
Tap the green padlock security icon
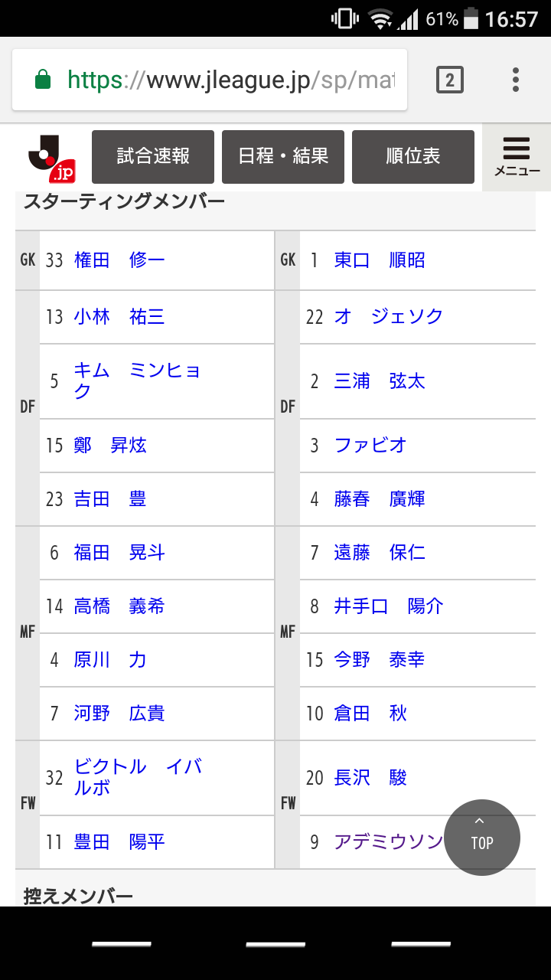44,80
